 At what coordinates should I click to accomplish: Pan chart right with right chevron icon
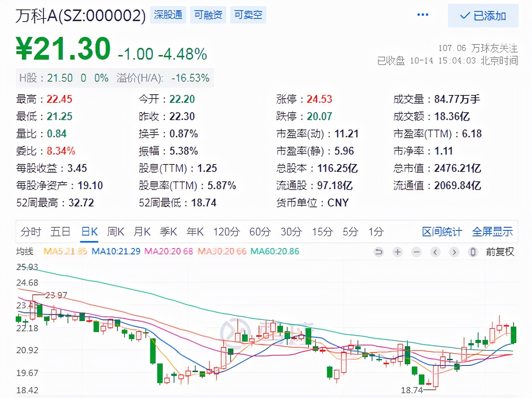(x=454, y=252)
